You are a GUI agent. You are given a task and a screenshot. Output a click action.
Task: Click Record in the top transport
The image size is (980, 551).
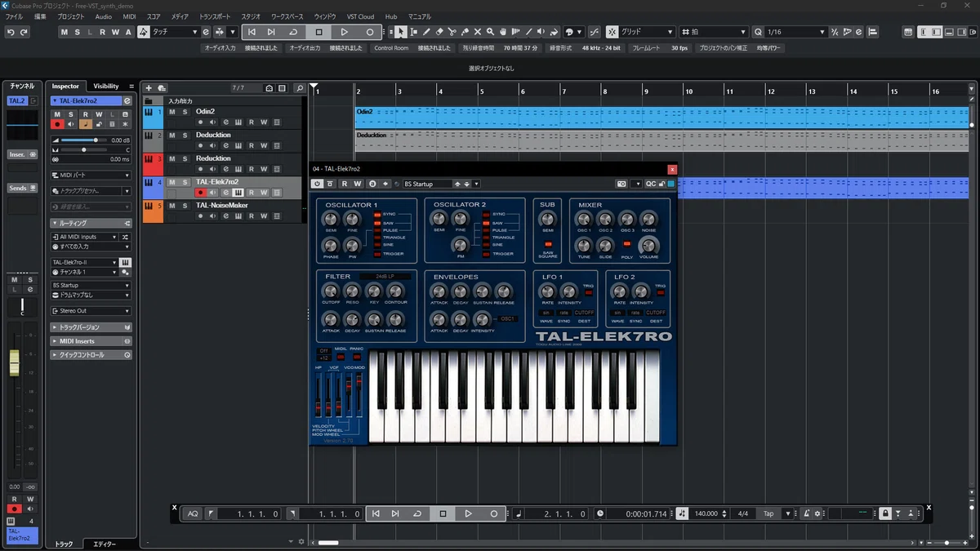pos(369,32)
